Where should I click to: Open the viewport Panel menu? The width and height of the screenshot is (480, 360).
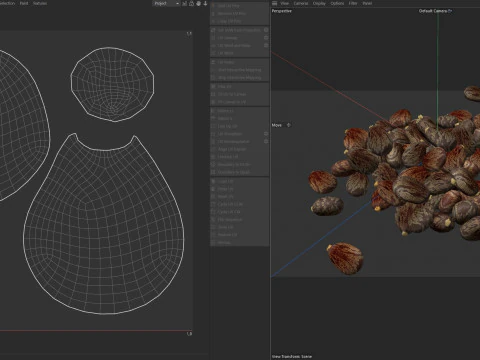pyautogui.click(x=367, y=3)
